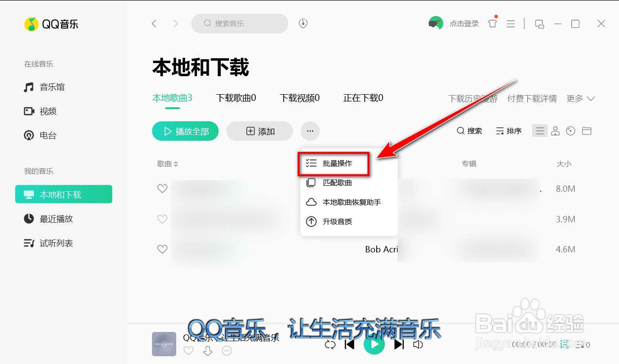Switch to folder view icon
Screen dimensions: 619x364
pyautogui.click(x=586, y=131)
